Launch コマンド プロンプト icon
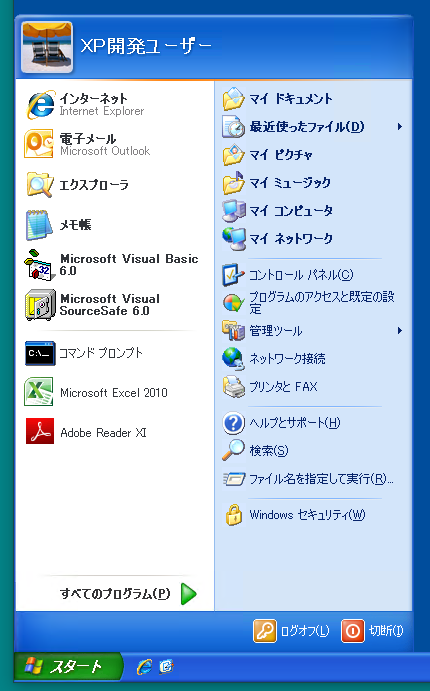Screen dimensions: 430x691 [x=40, y=353]
